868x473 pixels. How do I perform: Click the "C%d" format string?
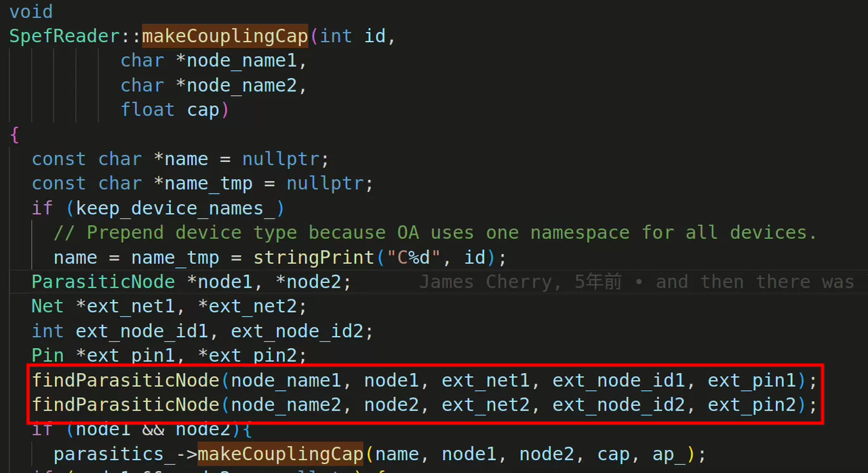click(412, 257)
